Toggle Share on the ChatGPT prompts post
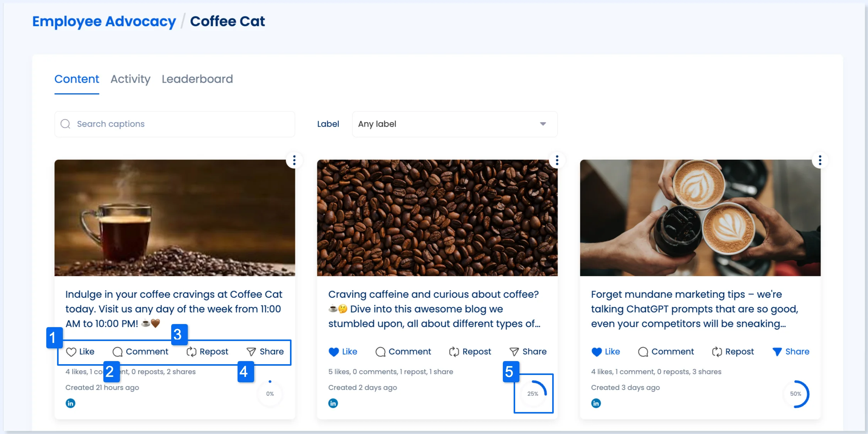The width and height of the screenshot is (868, 434). 790,351
